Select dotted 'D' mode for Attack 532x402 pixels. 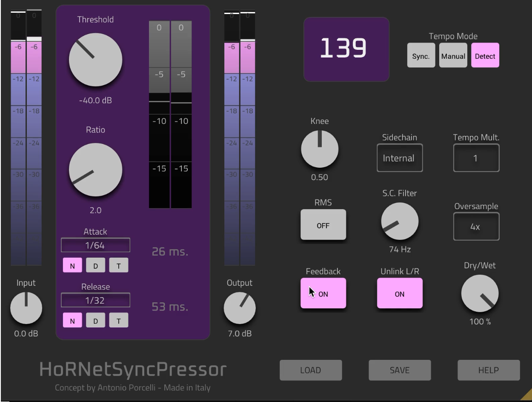tap(95, 265)
